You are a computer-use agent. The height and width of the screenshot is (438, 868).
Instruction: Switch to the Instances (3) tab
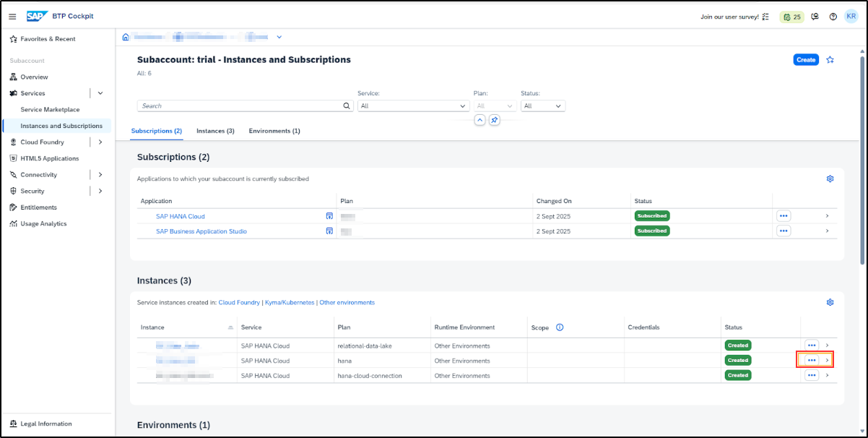[x=215, y=131]
